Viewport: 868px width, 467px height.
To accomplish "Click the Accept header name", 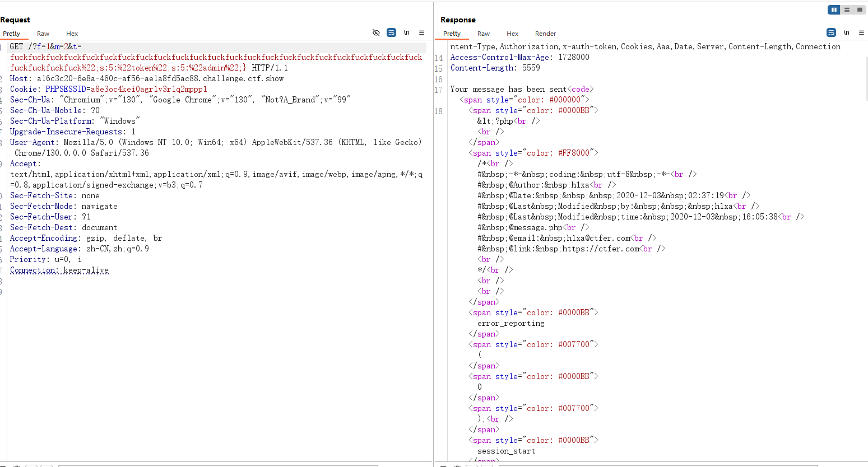I will click(25, 164).
